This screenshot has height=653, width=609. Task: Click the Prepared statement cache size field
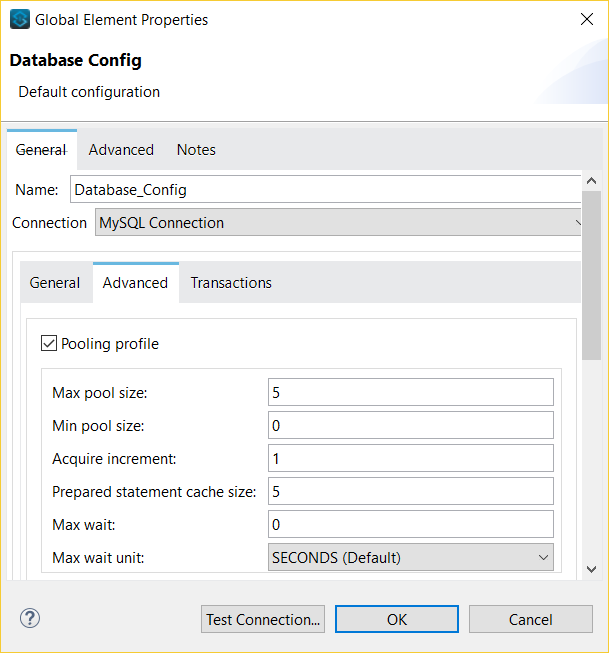[x=410, y=491]
